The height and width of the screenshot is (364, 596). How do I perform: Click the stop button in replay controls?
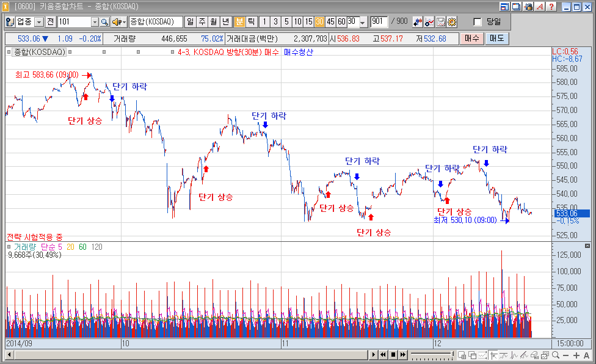tap(393, 355)
